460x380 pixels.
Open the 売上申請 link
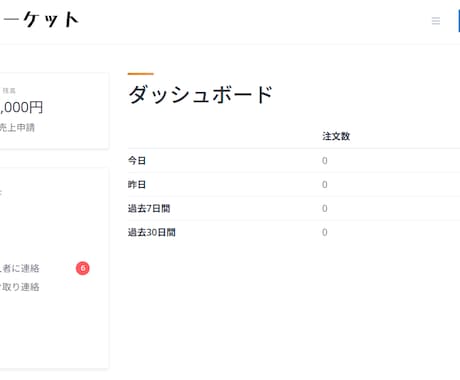coord(17,127)
